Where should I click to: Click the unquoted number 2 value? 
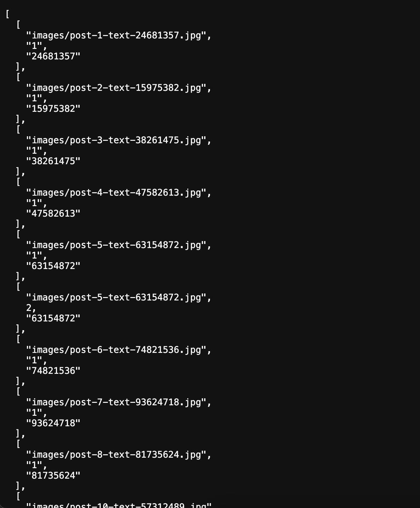tap(29, 308)
